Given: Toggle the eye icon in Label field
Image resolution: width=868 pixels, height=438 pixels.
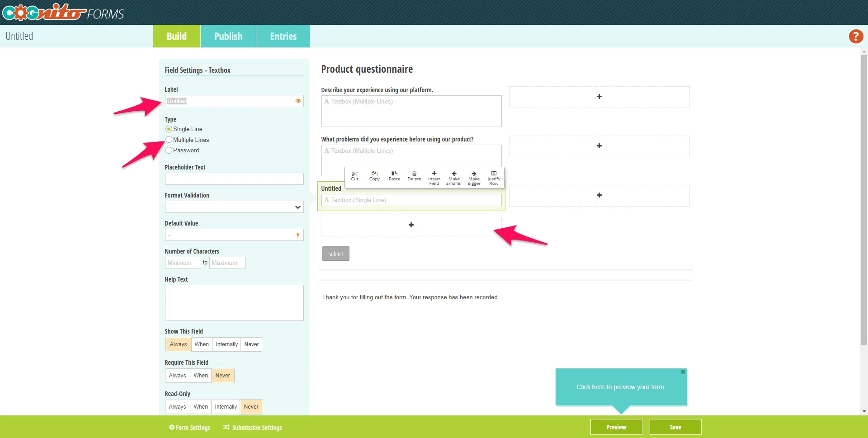Looking at the screenshot, I should pyautogui.click(x=298, y=101).
